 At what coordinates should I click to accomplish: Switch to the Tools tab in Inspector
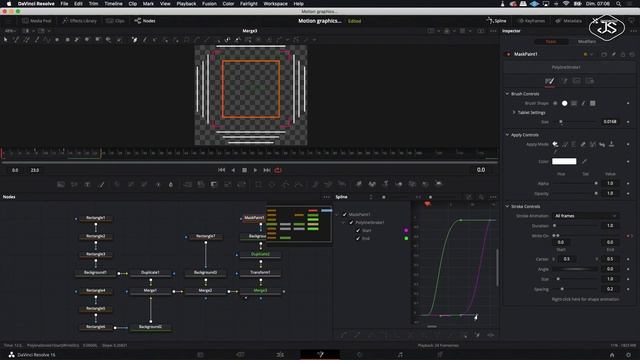(x=551, y=42)
